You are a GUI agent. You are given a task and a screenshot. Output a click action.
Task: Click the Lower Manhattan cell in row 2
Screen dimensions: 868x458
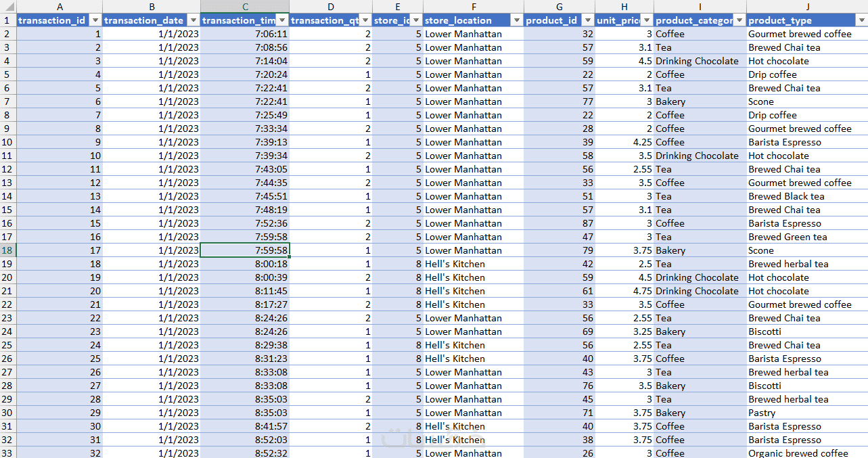(x=474, y=34)
